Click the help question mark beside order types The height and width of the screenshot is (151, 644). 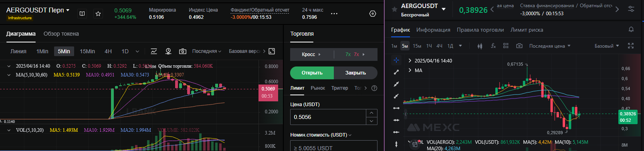[x=374, y=88]
